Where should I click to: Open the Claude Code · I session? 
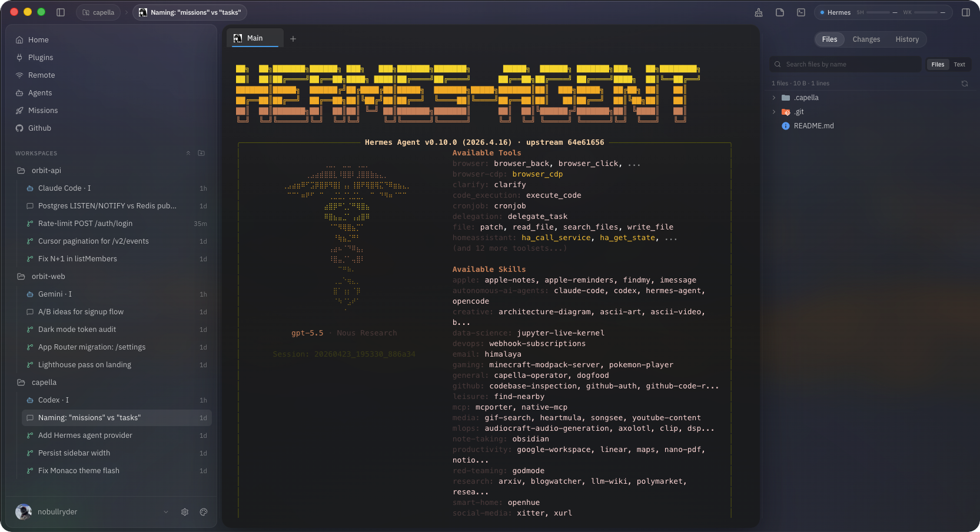coord(117,188)
